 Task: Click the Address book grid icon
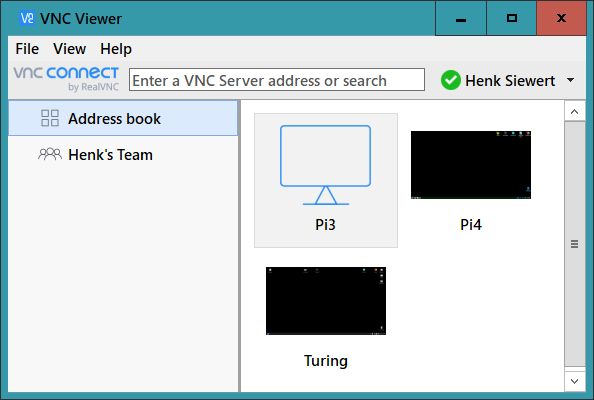[50, 118]
